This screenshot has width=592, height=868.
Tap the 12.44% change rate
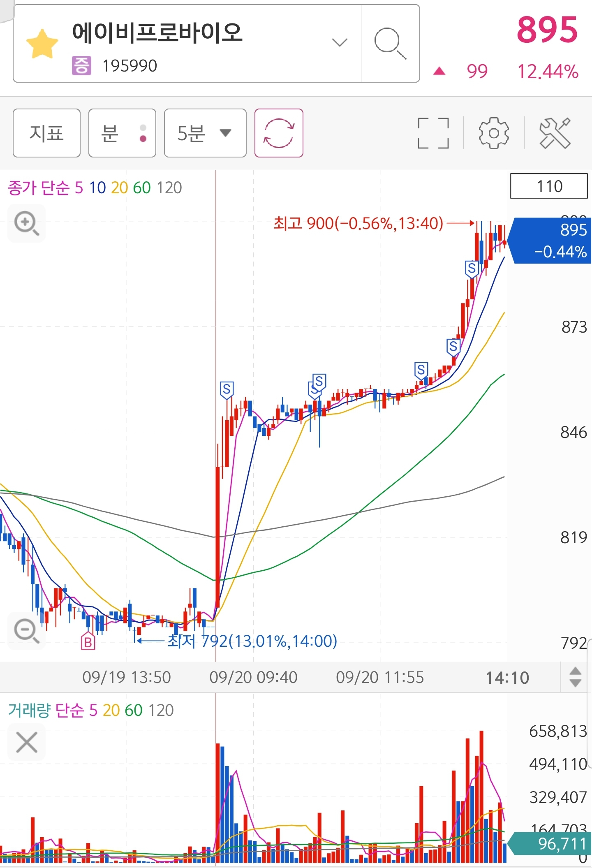click(548, 72)
